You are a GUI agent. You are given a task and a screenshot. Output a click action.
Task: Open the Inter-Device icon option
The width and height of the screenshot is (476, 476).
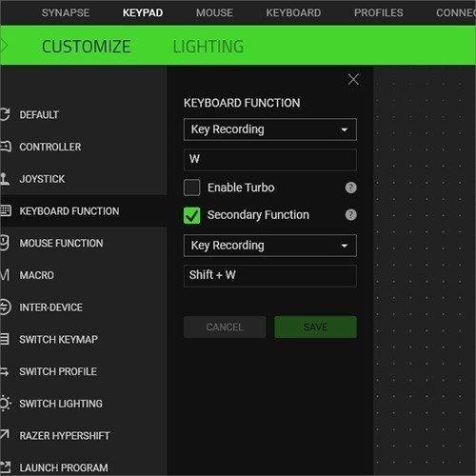pyautogui.click(x=6, y=307)
